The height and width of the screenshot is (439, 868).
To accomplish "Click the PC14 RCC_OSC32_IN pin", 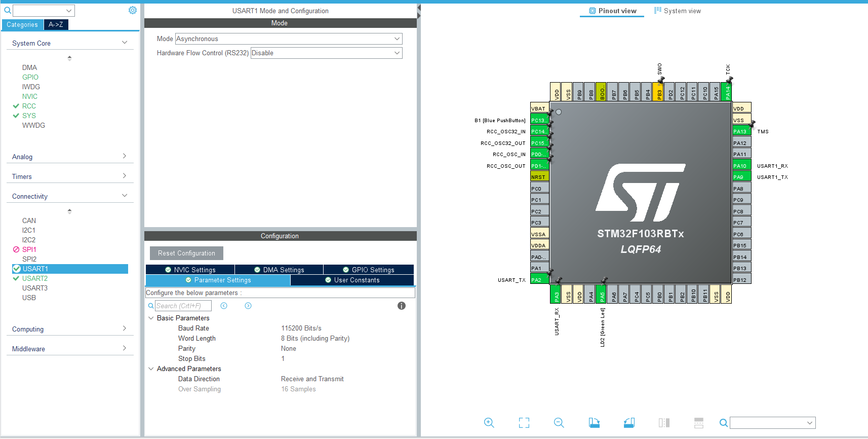I will [539, 131].
